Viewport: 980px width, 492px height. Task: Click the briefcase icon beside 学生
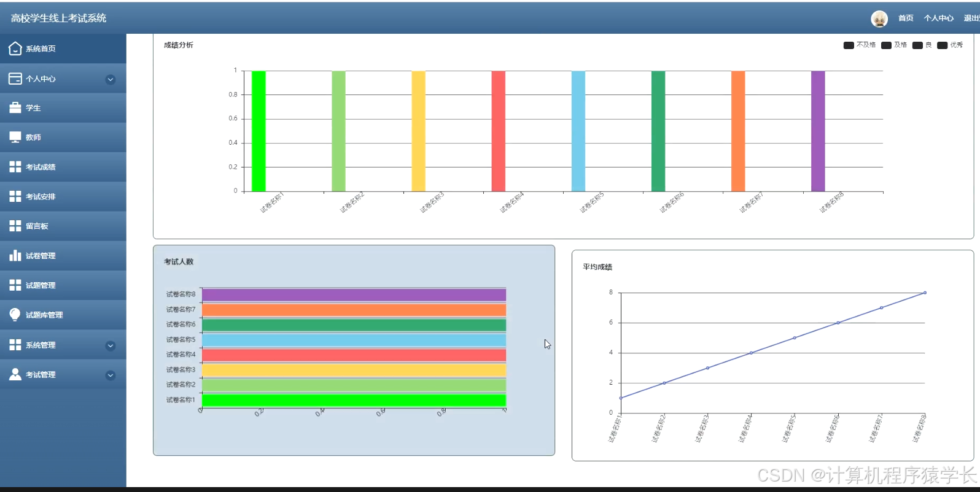(x=15, y=108)
